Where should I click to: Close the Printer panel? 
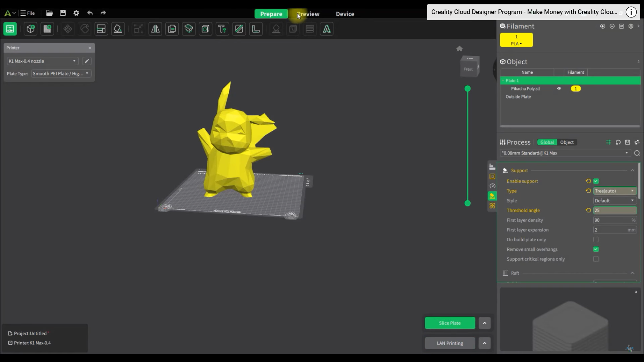90,48
